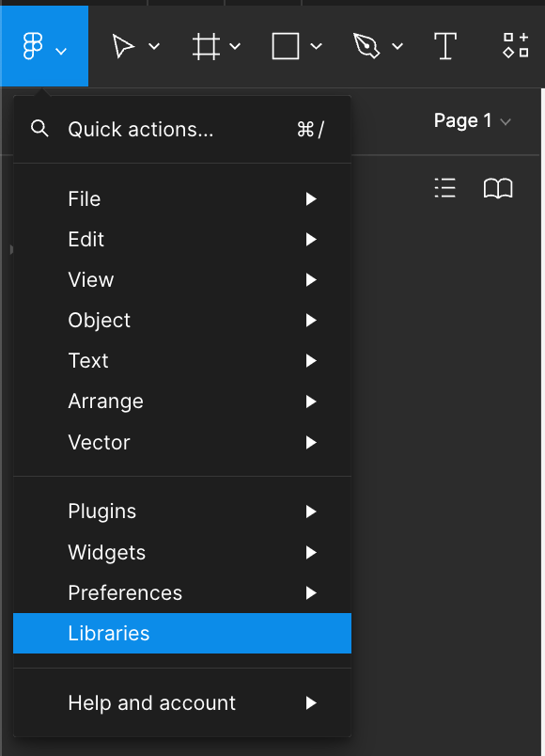The width and height of the screenshot is (545, 756).
Task: Select the Pen tool
Action: pos(367,45)
